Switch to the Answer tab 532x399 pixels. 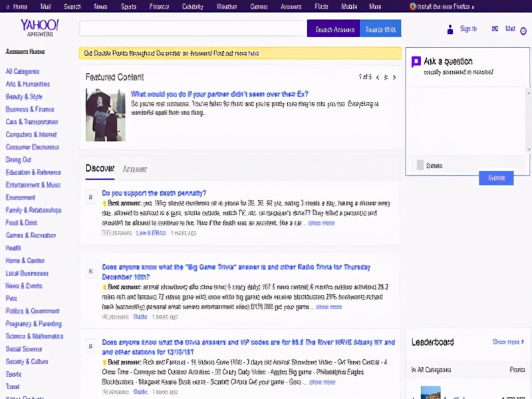point(135,169)
